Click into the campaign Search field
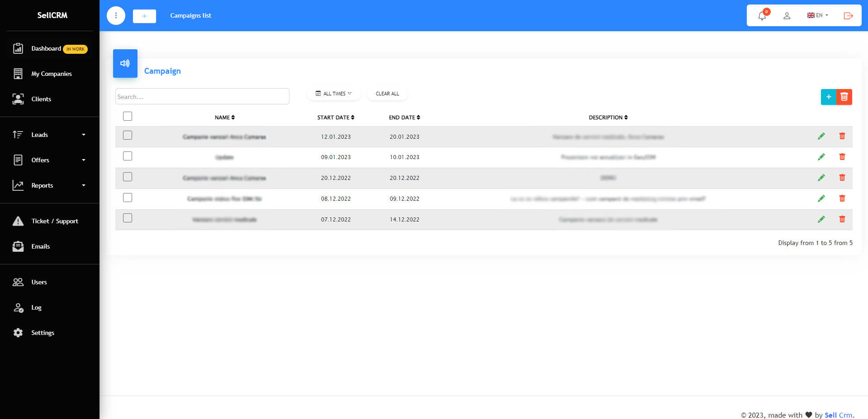 (202, 97)
